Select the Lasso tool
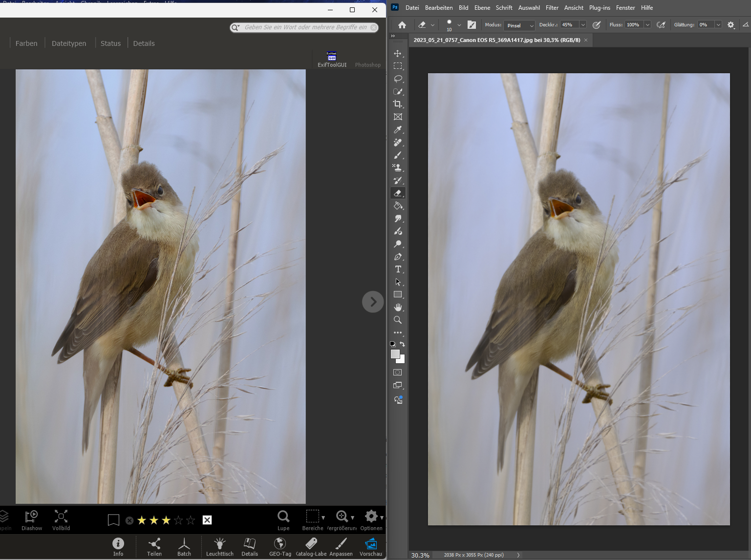The height and width of the screenshot is (560, 751). 398,79
